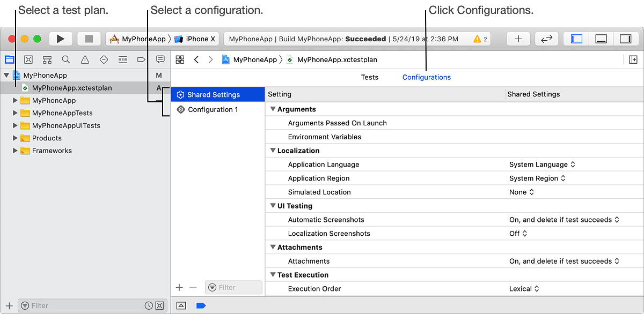Click the configurations Filter field
The image size is (644, 314).
pyautogui.click(x=233, y=288)
